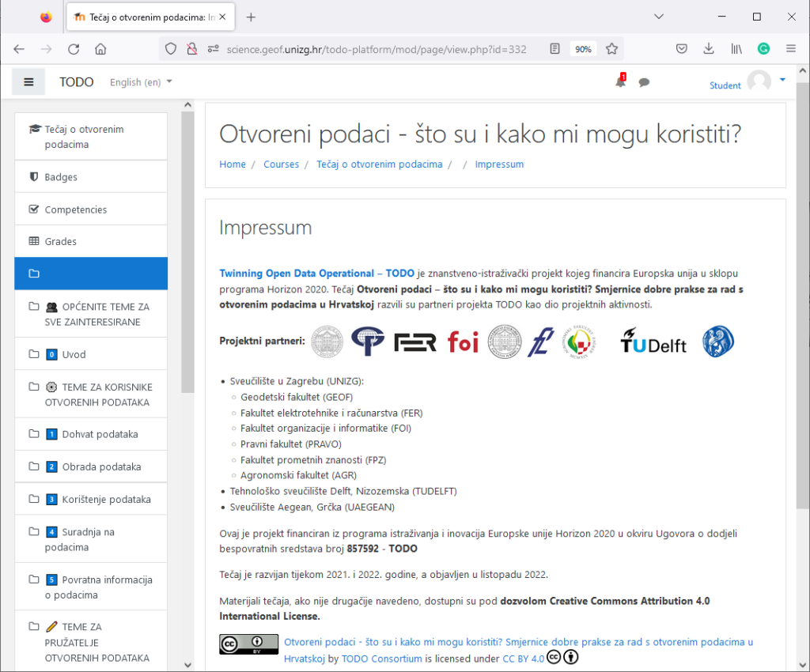Image resolution: width=810 pixels, height=672 pixels.
Task: Open the list all tabs chevron
Action: 660,17
